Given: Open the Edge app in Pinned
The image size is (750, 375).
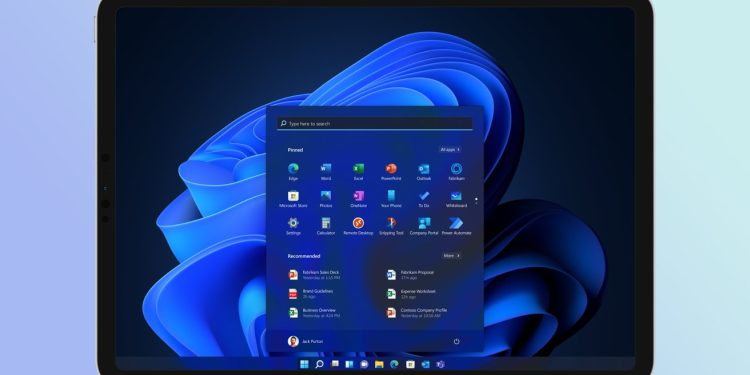Looking at the screenshot, I should (293, 171).
